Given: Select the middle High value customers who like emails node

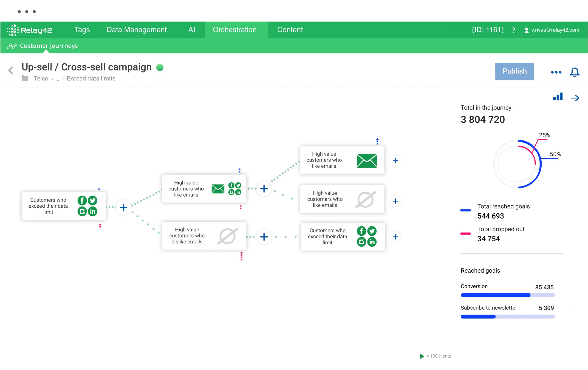Looking at the screenshot, I should click(204, 188).
